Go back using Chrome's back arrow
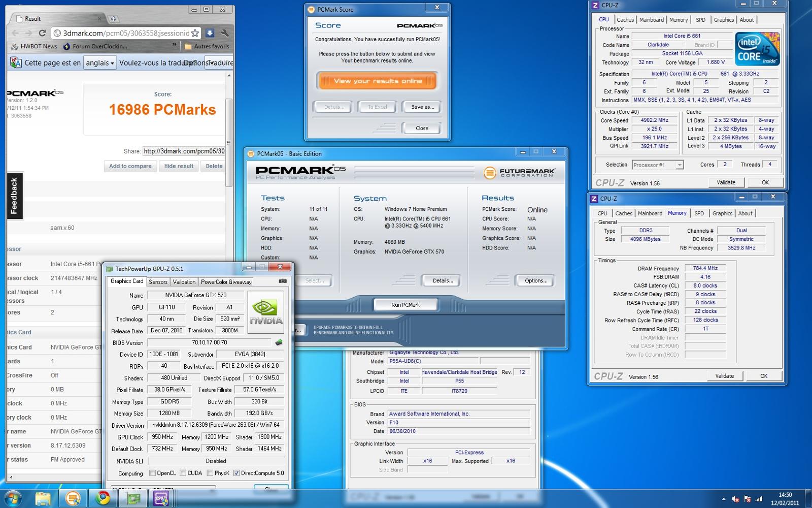The image size is (812, 508). coord(15,33)
